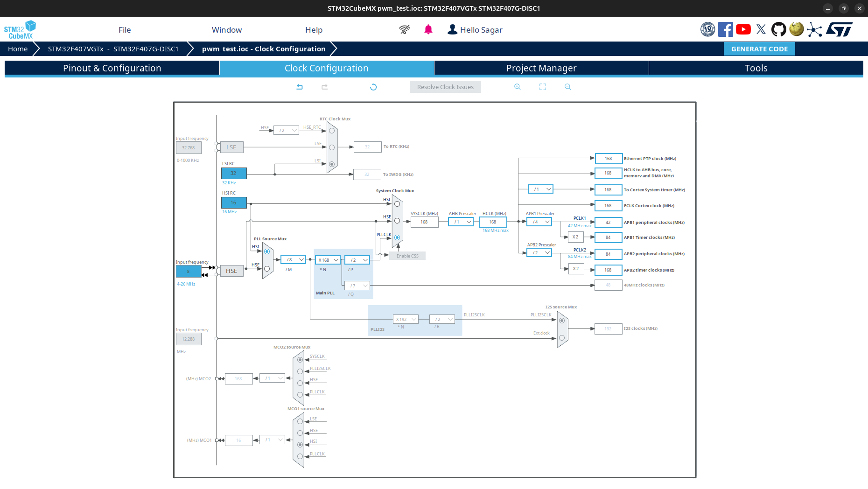The width and height of the screenshot is (868, 489).
Task: Select PLLI2SCLK in I2S source Mux
Action: coord(562,321)
